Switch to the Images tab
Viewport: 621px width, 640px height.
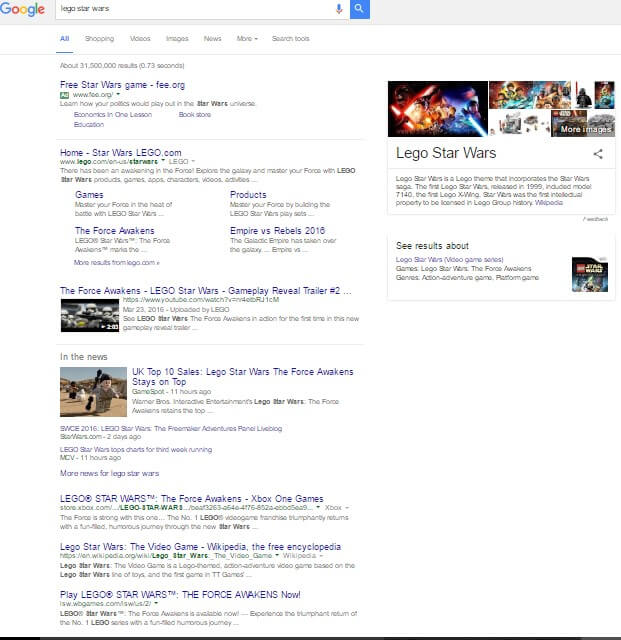[x=177, y=39]
